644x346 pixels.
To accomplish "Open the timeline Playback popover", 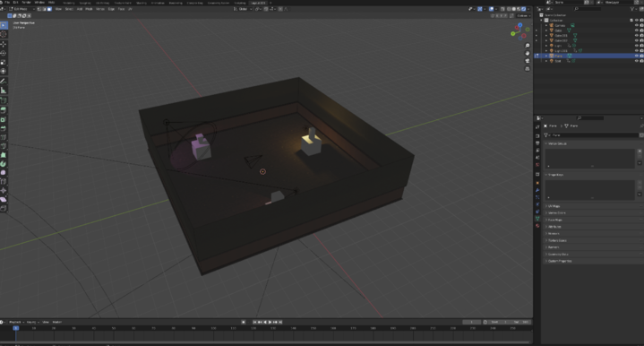I will pos(17,322).
